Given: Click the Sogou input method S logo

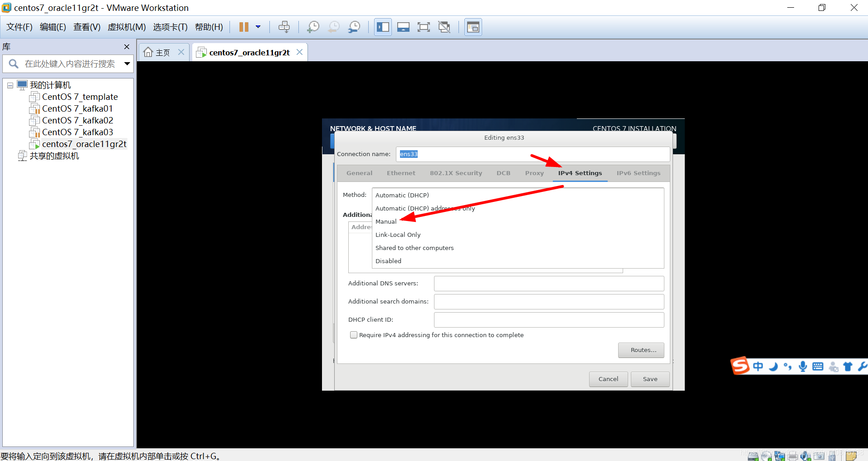Looking at the screenshot, I should (740, 366).
